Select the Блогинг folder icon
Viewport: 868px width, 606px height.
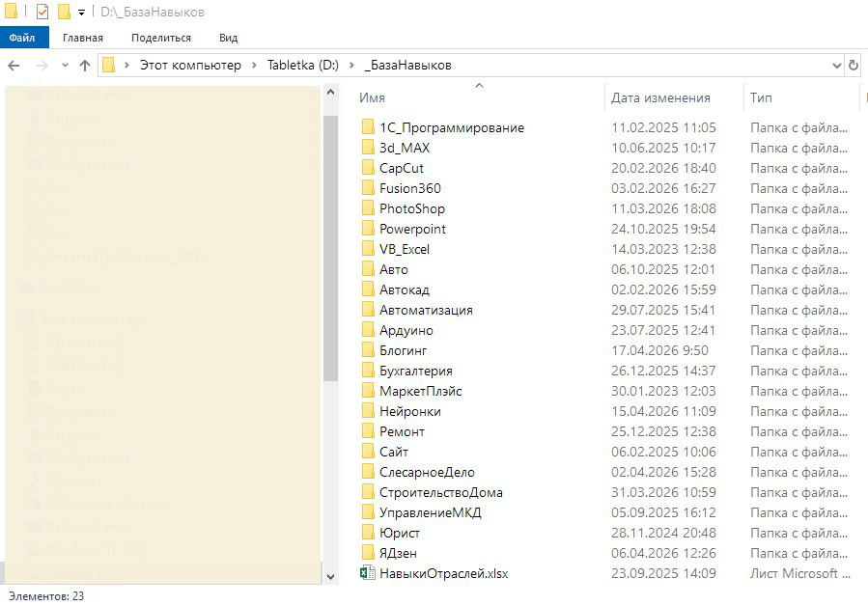click(368, 350)
